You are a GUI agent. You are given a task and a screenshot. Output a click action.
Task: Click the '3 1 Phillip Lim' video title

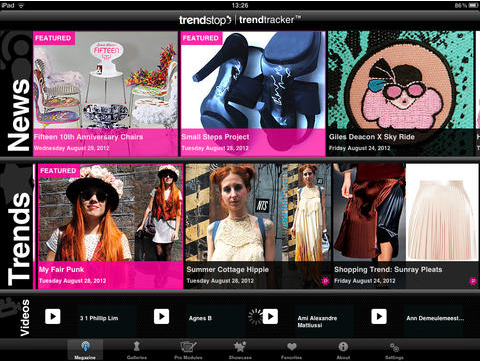99,318
